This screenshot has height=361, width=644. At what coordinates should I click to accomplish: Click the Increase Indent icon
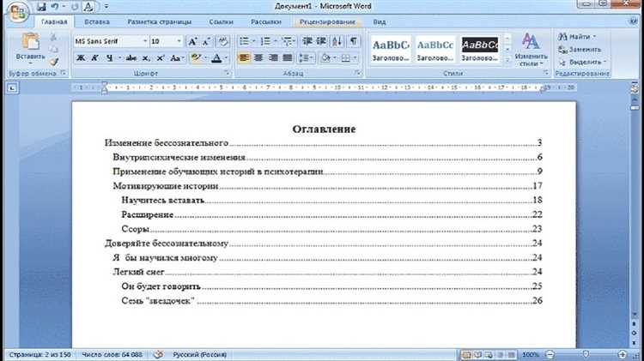pyautogui.click(x=321, y=41)
